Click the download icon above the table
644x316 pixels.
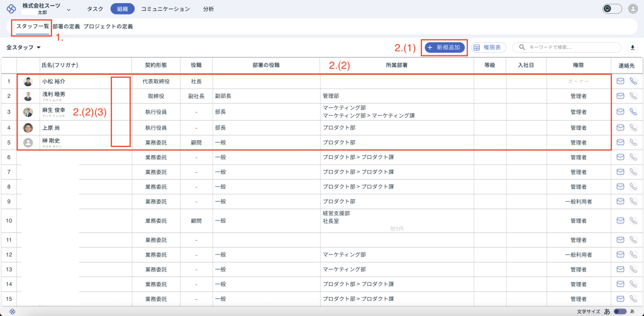click(633, 48)
